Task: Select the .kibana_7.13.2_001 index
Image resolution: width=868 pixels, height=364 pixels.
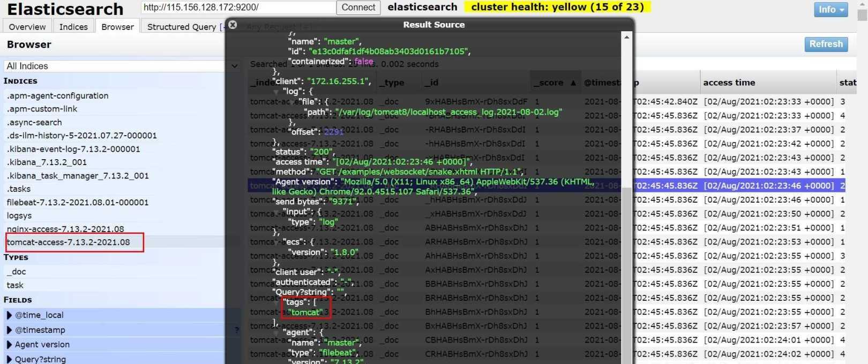Action: click(x=47, y=162)
